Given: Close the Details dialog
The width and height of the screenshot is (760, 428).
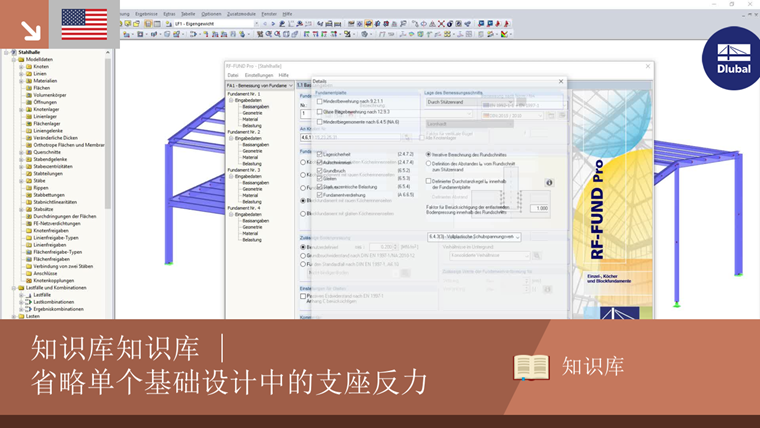Looking at the screenshot, I should tap(561, 81).
